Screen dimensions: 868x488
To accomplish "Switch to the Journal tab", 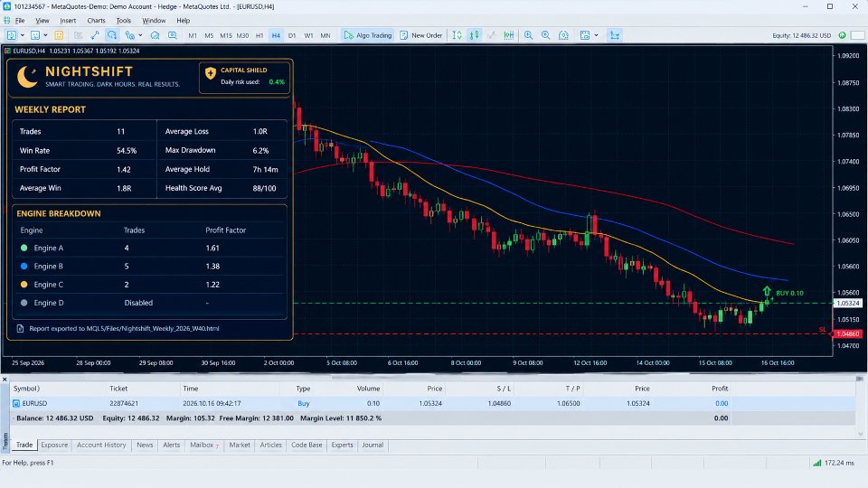I will pos(373,445).
